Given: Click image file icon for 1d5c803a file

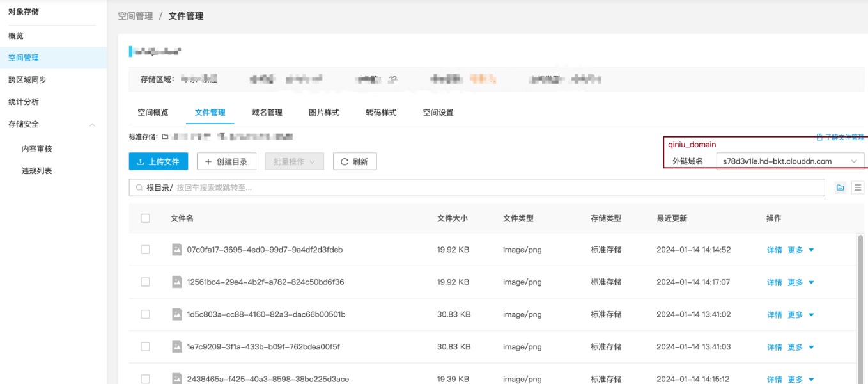Looking at the screenshot, I should coord(177,314).
